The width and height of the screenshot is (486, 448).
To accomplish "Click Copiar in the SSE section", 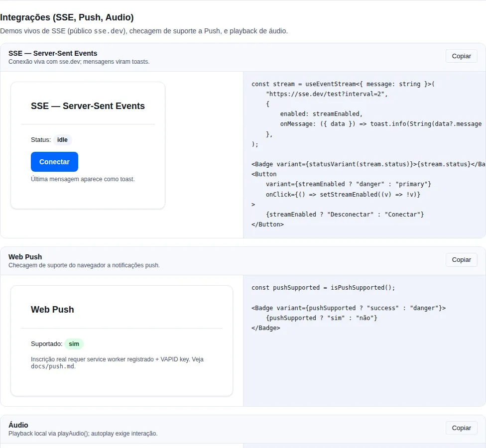I will click(461, 56).
